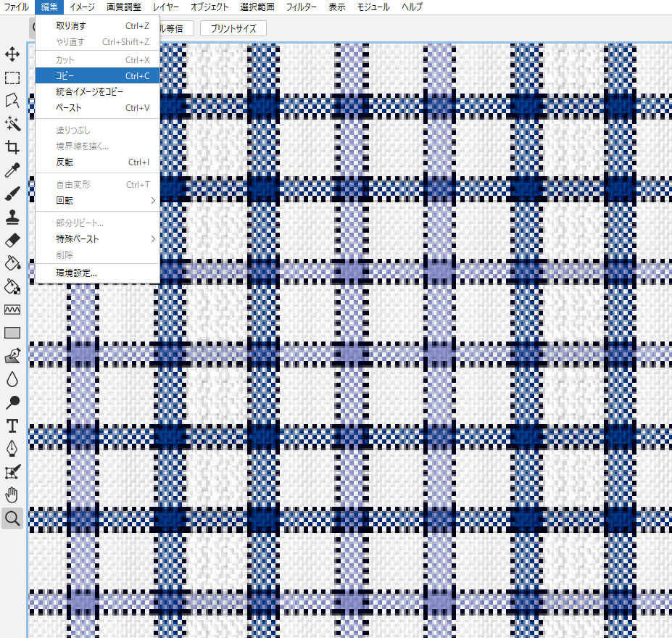Open the モジュール menu
The width and height of the screenshot is (672, 638).
pos(373,7)
